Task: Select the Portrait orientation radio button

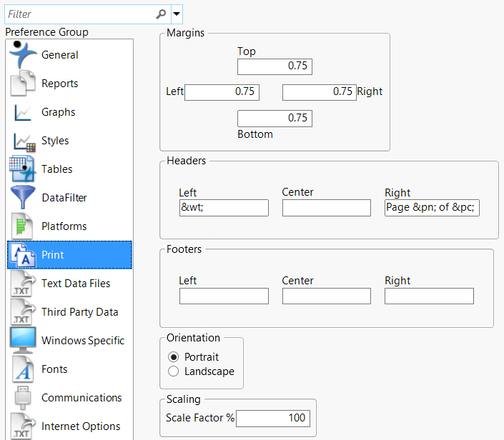Action: pos(173,357)
